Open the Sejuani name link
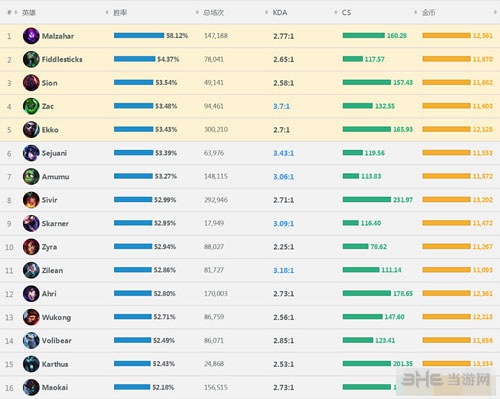The height and width of the screenshot is (399, 500). click(x=54, y=153)
